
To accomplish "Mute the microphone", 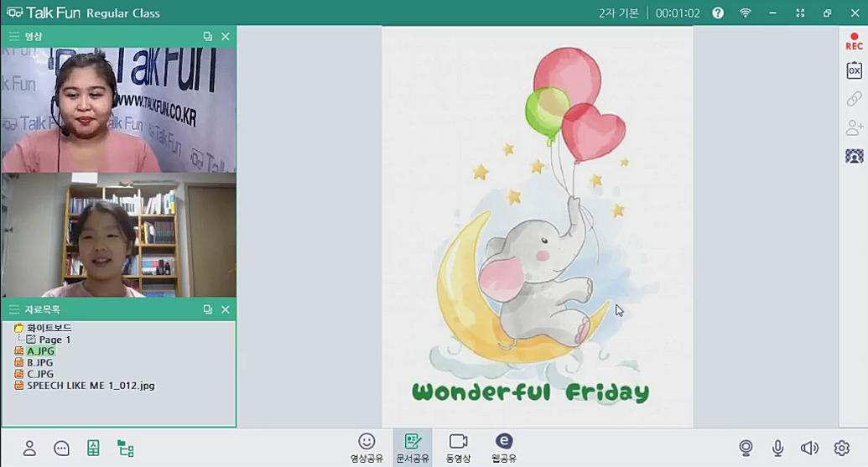I will pos(777,448).
